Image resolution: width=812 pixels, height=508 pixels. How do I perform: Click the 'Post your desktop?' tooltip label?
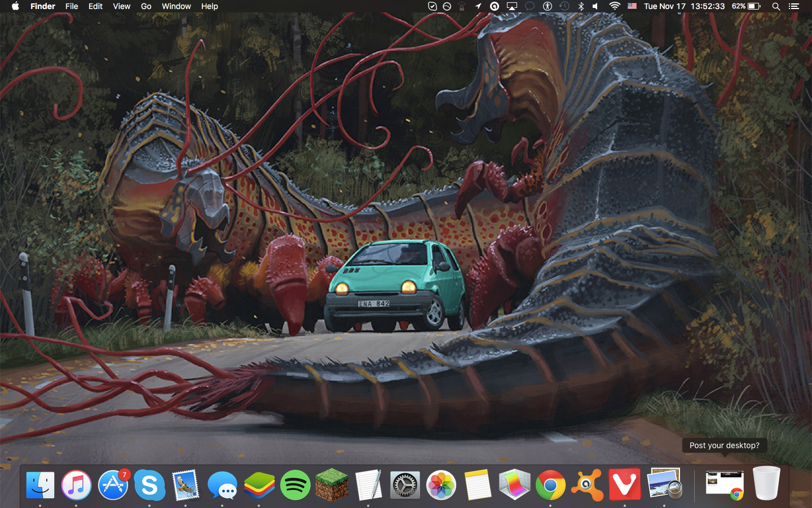(x=724, y=445)
